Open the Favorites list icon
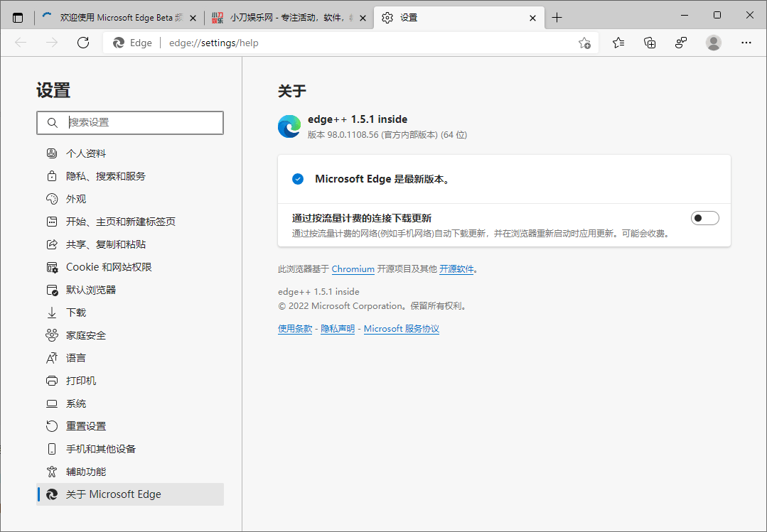The width and height of the screenshot is (767, 532). point(618,43)
